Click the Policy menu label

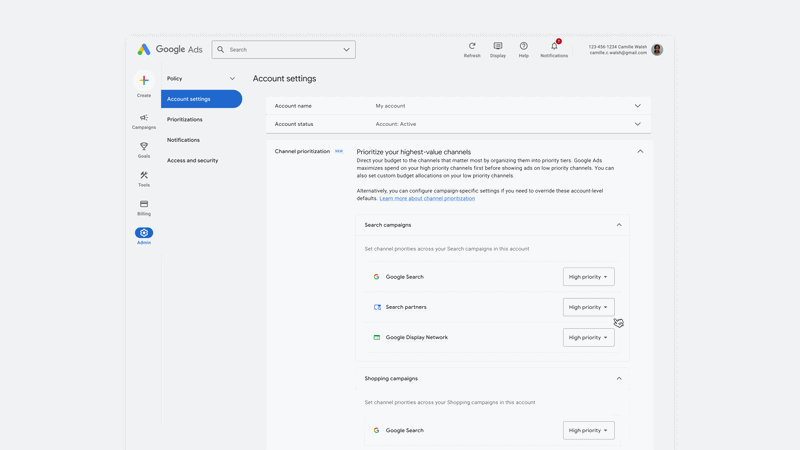click(x=174, y=79)
